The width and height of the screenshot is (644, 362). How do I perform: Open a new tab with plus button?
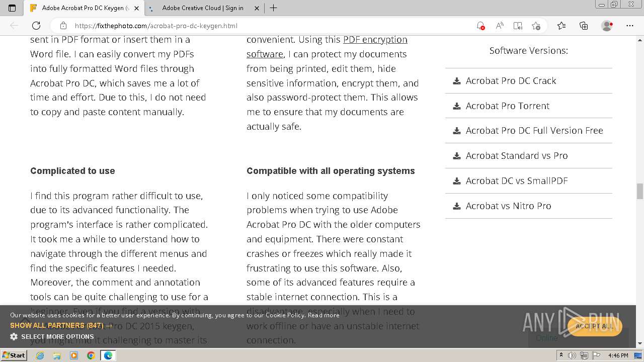(273, 8)
